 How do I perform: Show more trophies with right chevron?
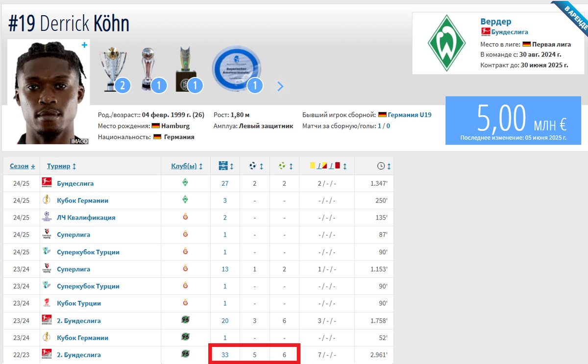280,86
